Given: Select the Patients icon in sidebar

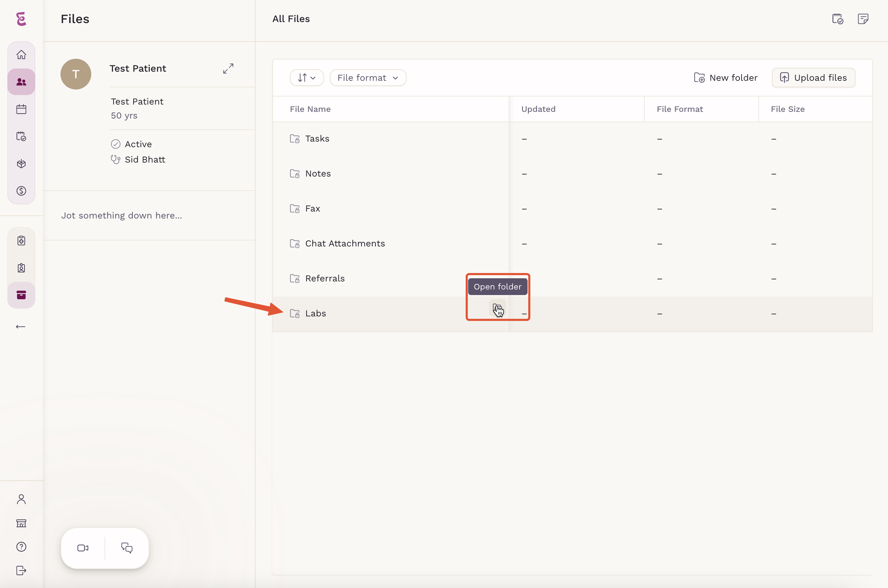Looking at the screenshot, I should [x=21, y=82].
